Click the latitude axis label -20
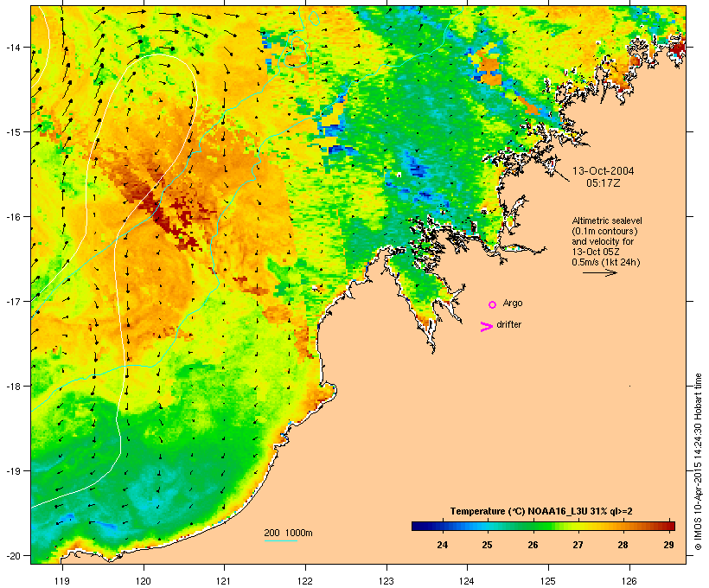Viewport: 709px width, 588px height. (x=12, y=555)
